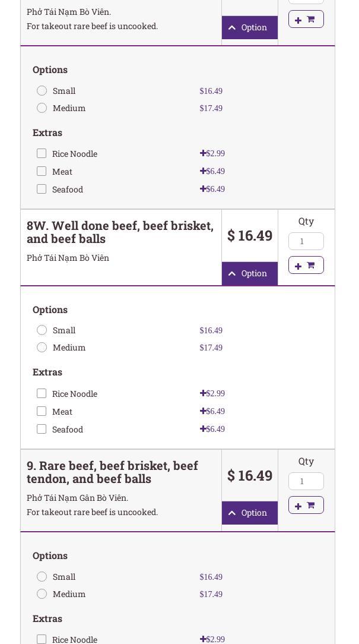Add item 9 rare beef to cart
This screenshot has height=644, width=359.
306,505
